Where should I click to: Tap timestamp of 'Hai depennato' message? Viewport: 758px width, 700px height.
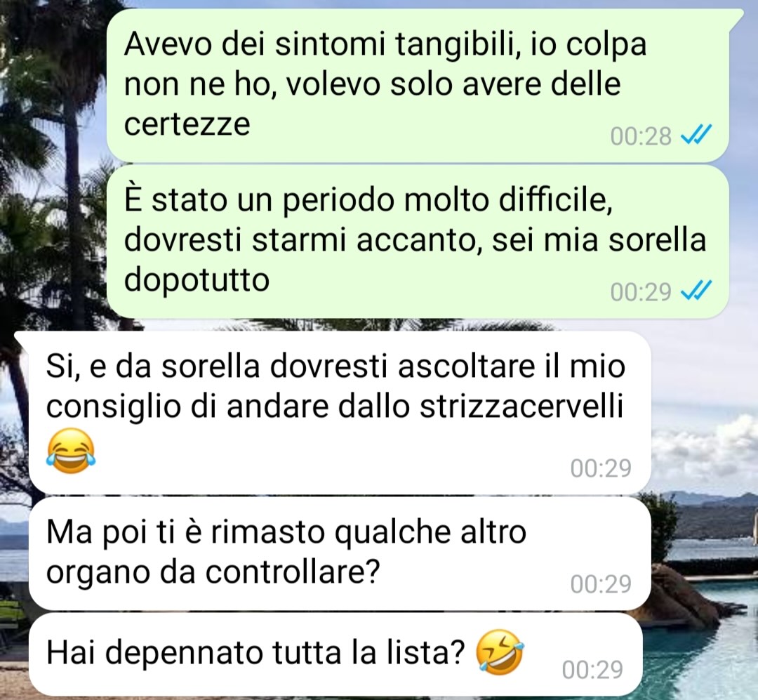[x=592, y=670]
